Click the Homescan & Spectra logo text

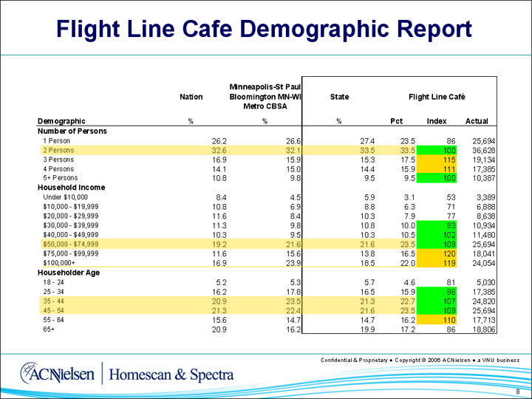171,375
